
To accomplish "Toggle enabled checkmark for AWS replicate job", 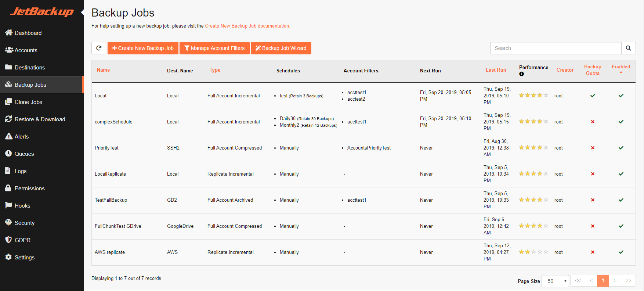I will (621, 252).
